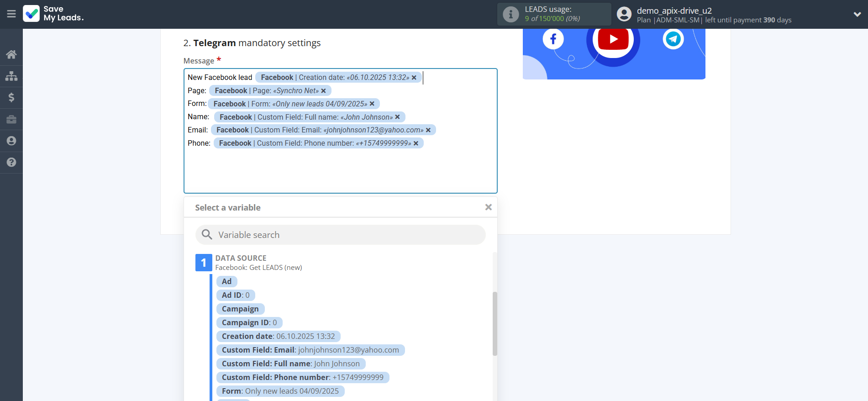Expand the account dropdown chevron
Screen dimensions: 868x401
pyautogui.click(x=857, y=14)
